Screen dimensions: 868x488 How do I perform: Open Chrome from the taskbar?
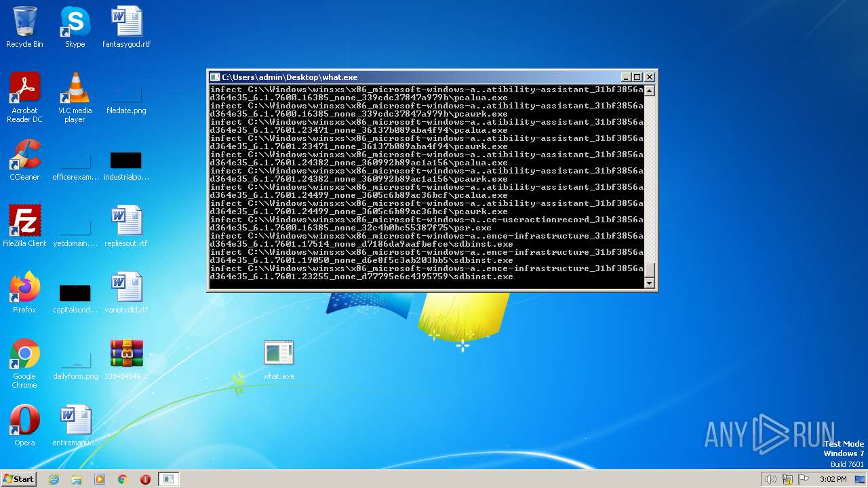point(123,479)
